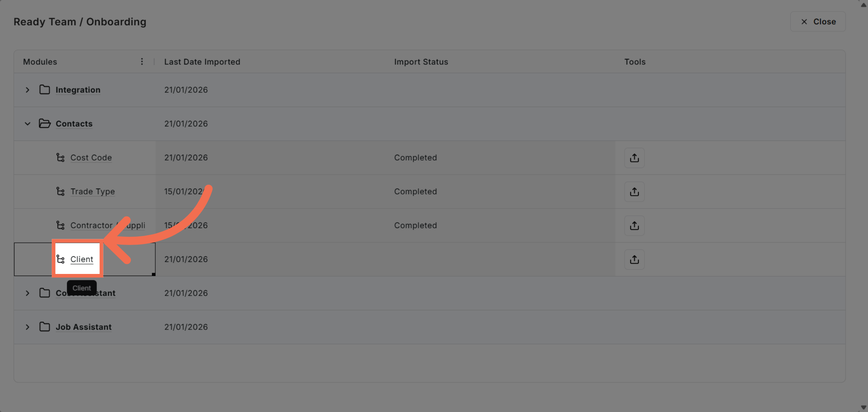The width and height of the screenshot is (868, 412).
Task: Close the Onboarding dialog
Action: [818, 22]
